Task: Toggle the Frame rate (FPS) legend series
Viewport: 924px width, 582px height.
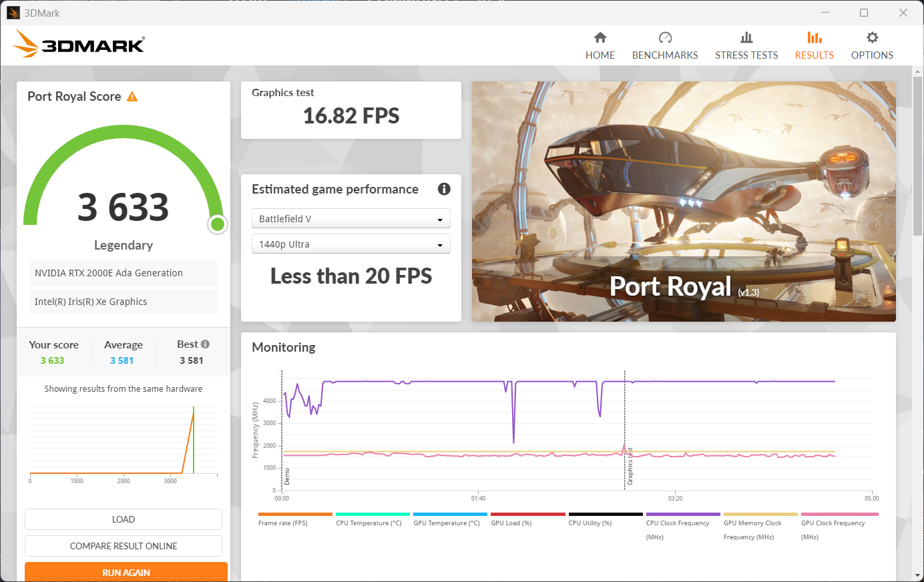Action: coord(283,523)
